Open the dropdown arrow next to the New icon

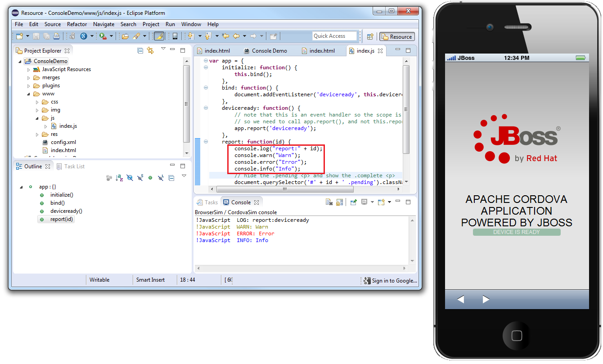[x=27, y=36]
